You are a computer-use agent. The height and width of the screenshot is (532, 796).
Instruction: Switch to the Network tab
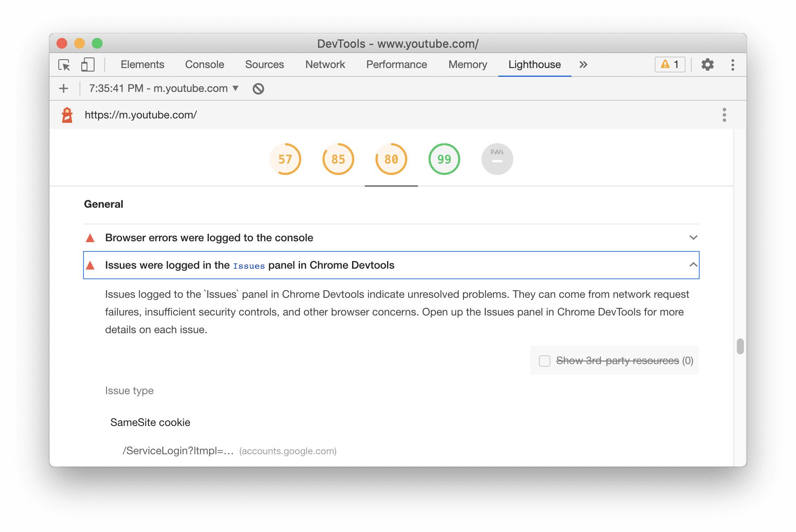[325, 65]
